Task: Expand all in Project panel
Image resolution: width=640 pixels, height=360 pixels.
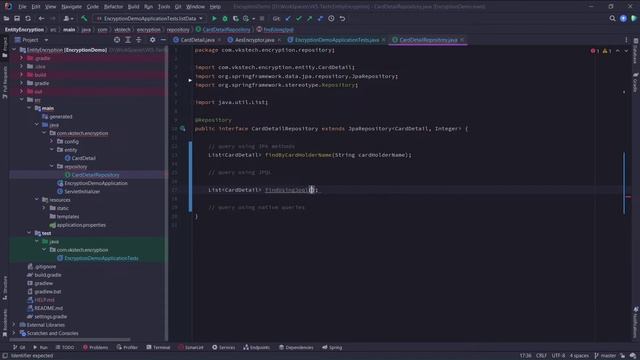Action: tap(128, 40)
